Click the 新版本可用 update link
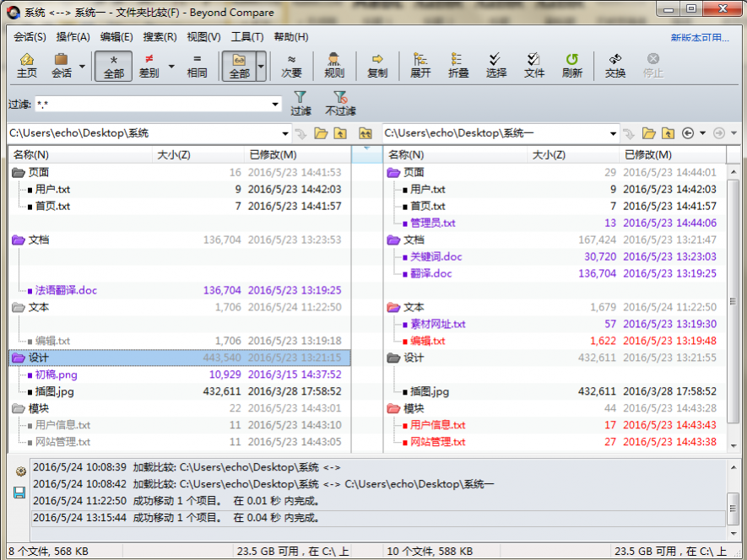Screen dimensions: 747x560 [x=699, y=37]
